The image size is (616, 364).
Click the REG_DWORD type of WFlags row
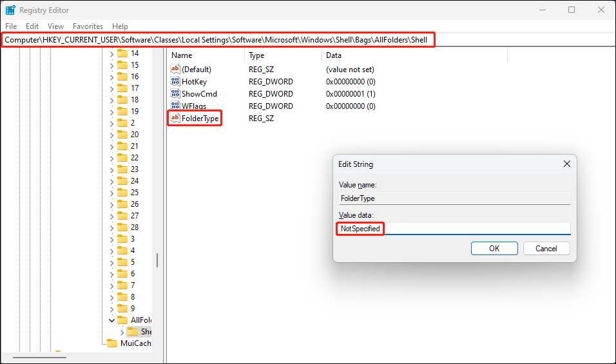point(271,106)
